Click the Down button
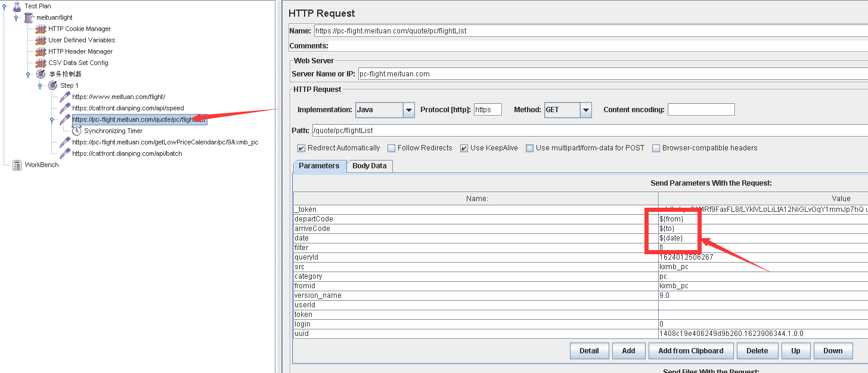This screenshot has width=868, height=373. tap(832, 351)
